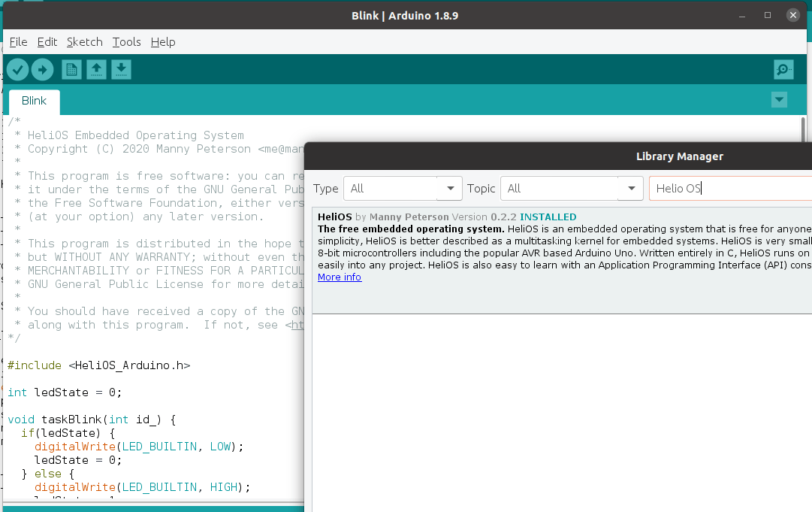The height and width of the screenshot is (512, 812).
Task: Click the 'HeliOS Embedded Operating System' comment
Action: pyautogui.click(x=136, y=135)
